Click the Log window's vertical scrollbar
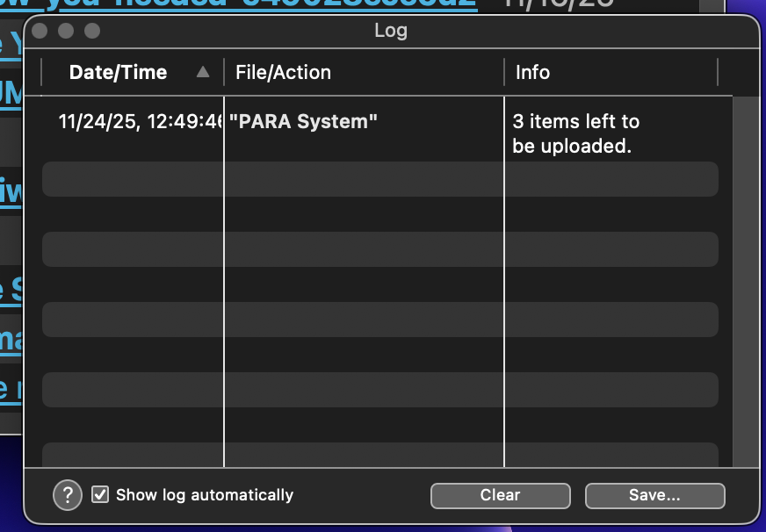 click(745, 281)
